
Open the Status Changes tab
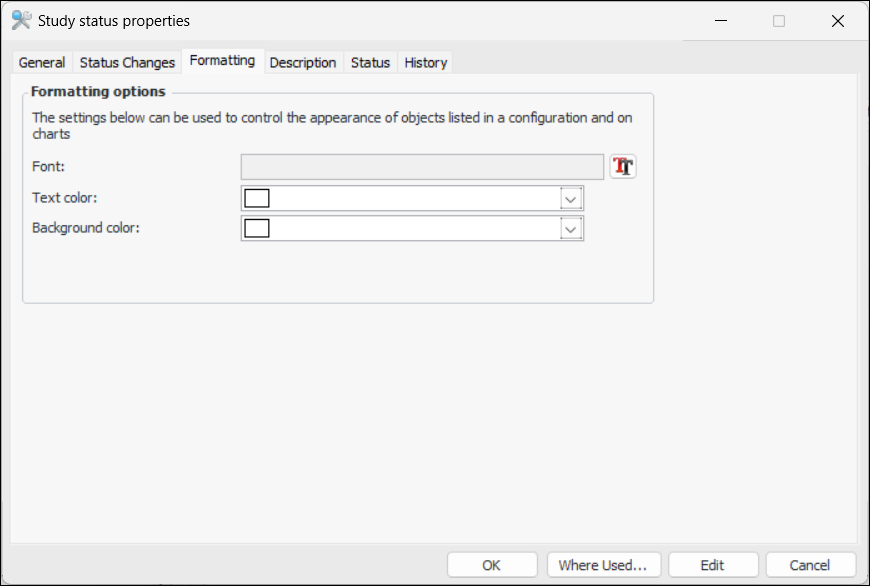[x=127, y=62]
